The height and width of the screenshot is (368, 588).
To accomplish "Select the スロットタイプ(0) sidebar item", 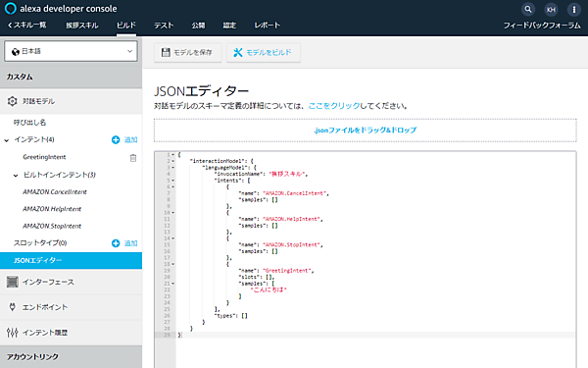I will click(x=40, y=243).
